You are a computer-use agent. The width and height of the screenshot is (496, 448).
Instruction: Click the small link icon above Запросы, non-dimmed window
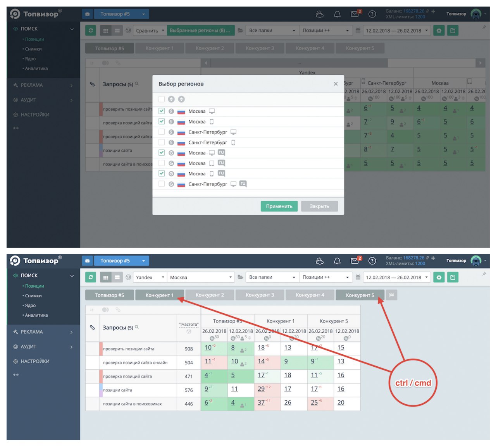click(x=118, y=310)
